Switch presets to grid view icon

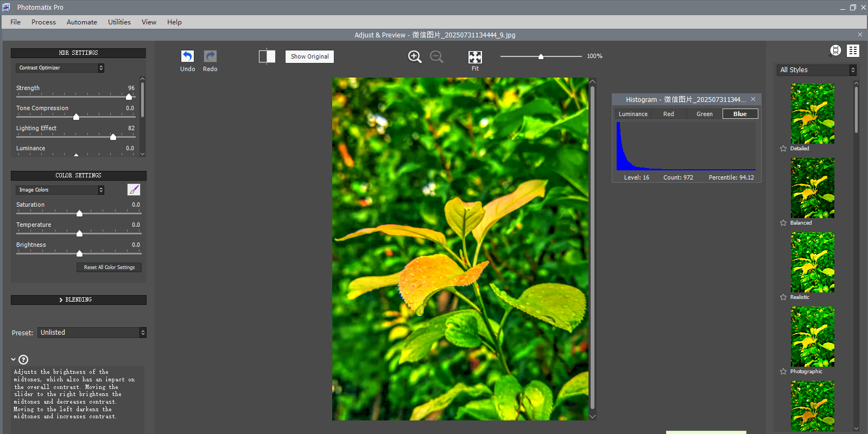pyautogui.click(x=853, y=50)
